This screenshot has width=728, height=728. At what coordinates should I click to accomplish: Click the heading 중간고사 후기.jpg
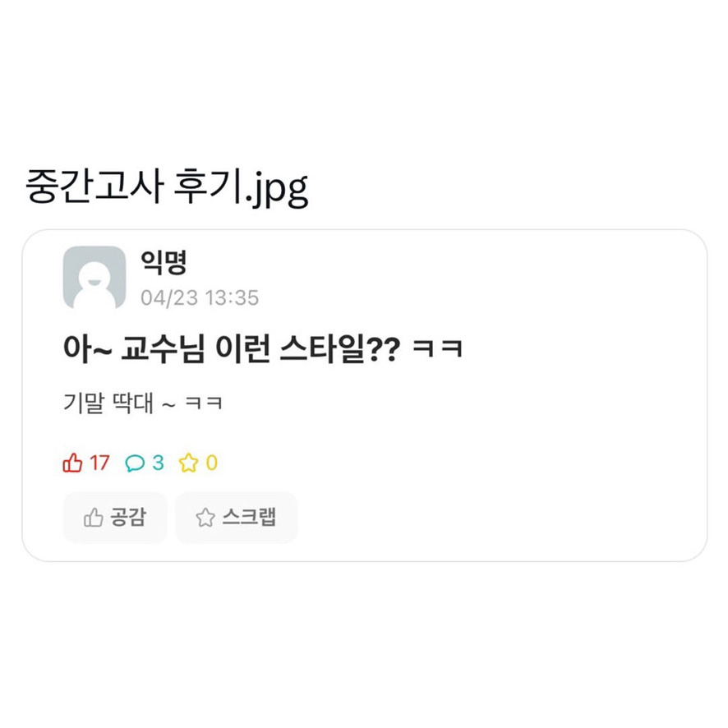pos(168,187)
